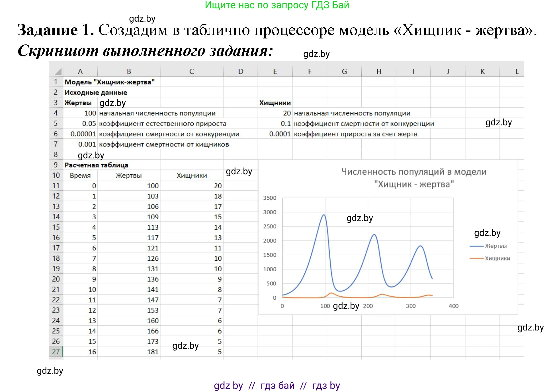Click the Расчетная таблица heading cell
The width and height of the screenshot is (555, 392).
point(96,165)
